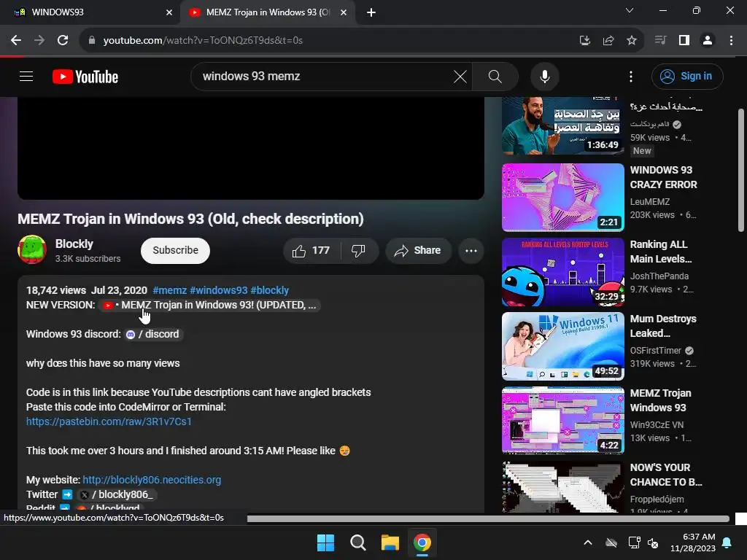Click the browser address bar URL

[x=203, y=41]
